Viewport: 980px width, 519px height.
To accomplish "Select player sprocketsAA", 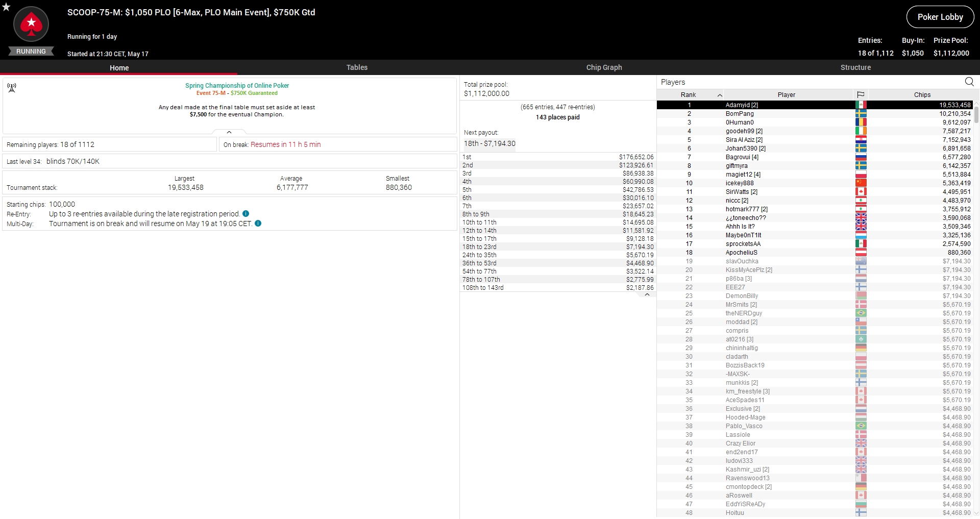I will (x=815, y=244).
